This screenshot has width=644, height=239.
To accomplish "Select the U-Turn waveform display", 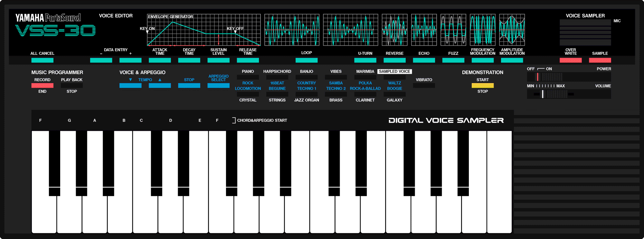I will [351, 30].
